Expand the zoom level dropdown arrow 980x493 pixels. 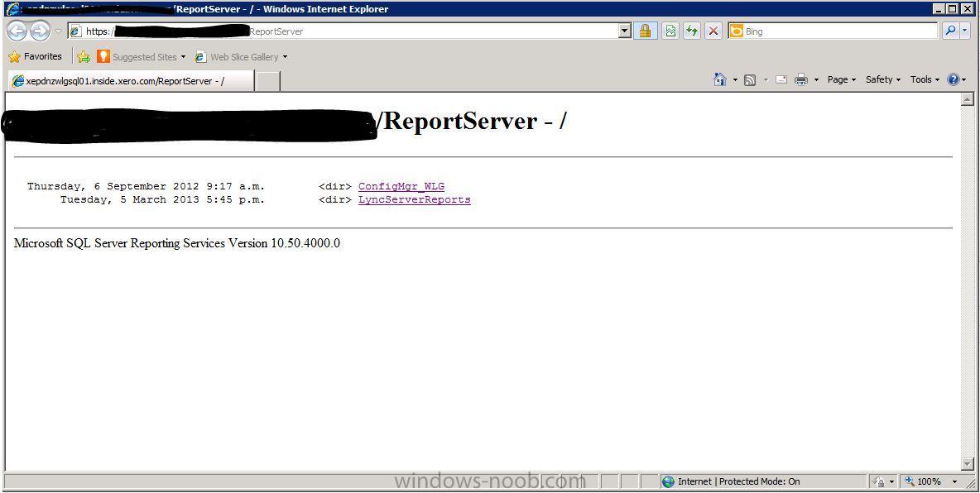pyautogui.click(x=954, y=481)
